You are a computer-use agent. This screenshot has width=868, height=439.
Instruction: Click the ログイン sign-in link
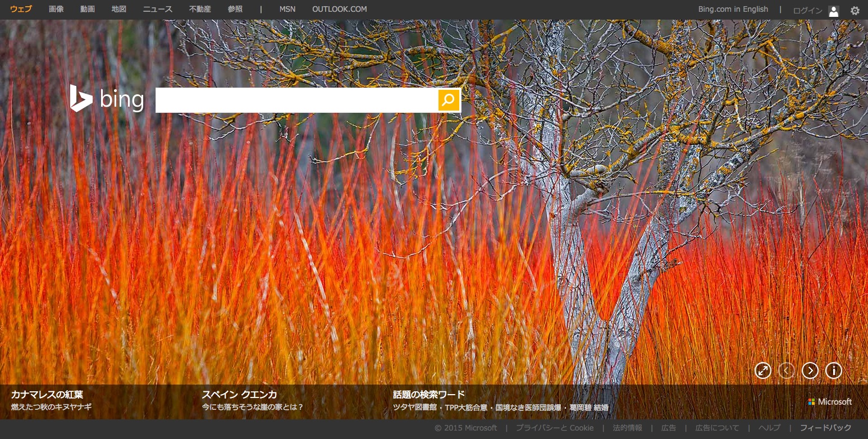[807, 11]
